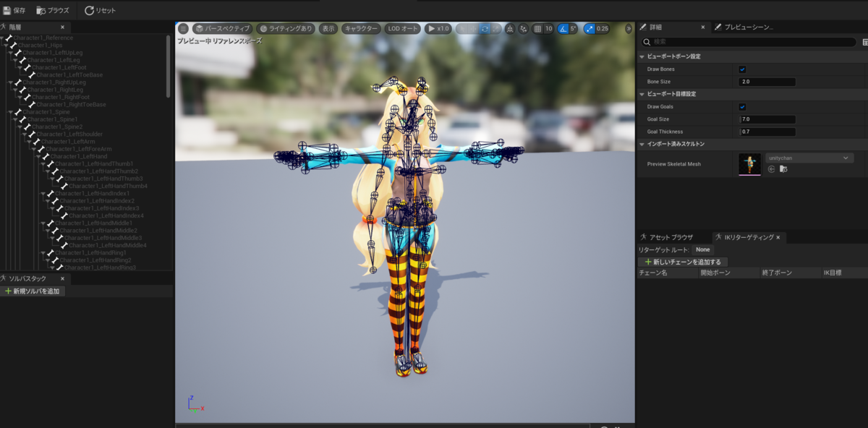868x428 pixels.
Task: Toggle surface snapping icon in viewport
Action: pos(523,29)
